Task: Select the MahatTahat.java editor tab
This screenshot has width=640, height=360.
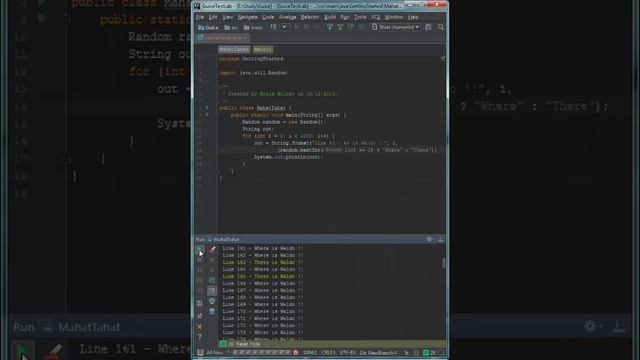Action: pos(223,38)
